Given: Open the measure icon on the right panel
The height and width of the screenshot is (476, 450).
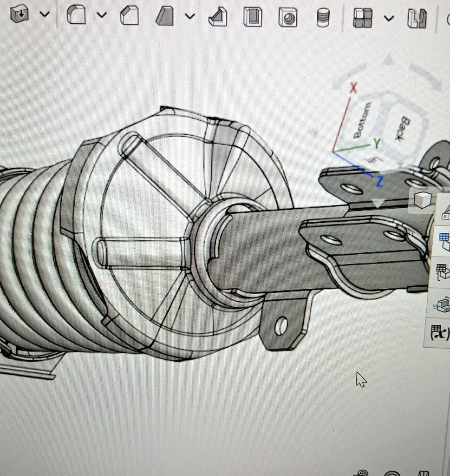Looking at the screenshot, I should 444,215.
